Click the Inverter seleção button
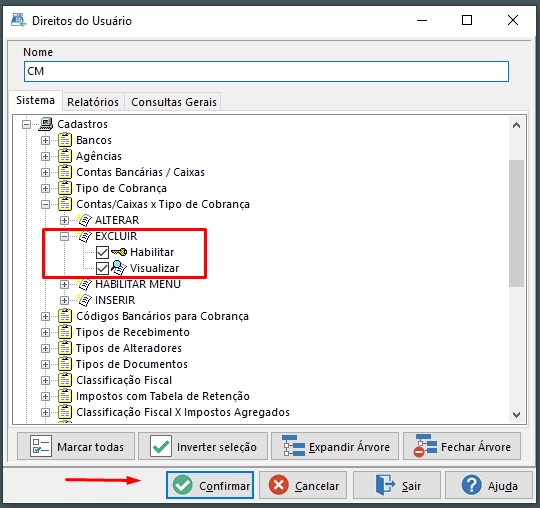This screenshot has width=540, height=508. [203, 447]
